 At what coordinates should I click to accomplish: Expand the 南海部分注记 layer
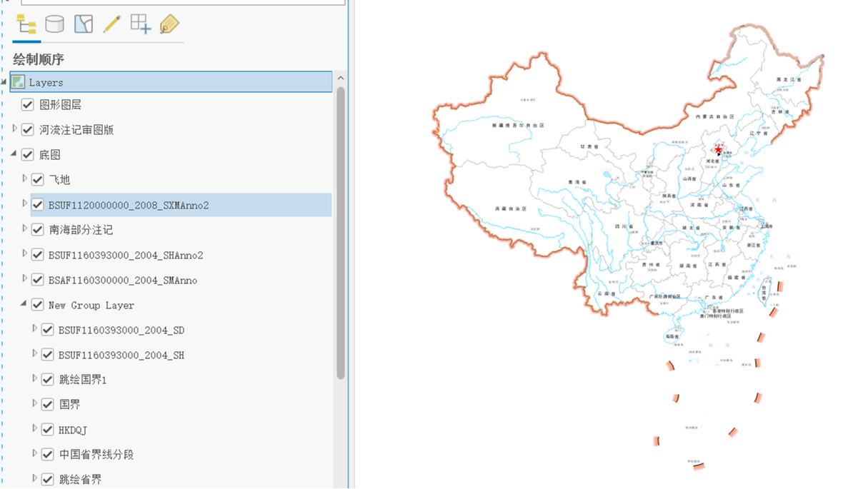(24, 229)
